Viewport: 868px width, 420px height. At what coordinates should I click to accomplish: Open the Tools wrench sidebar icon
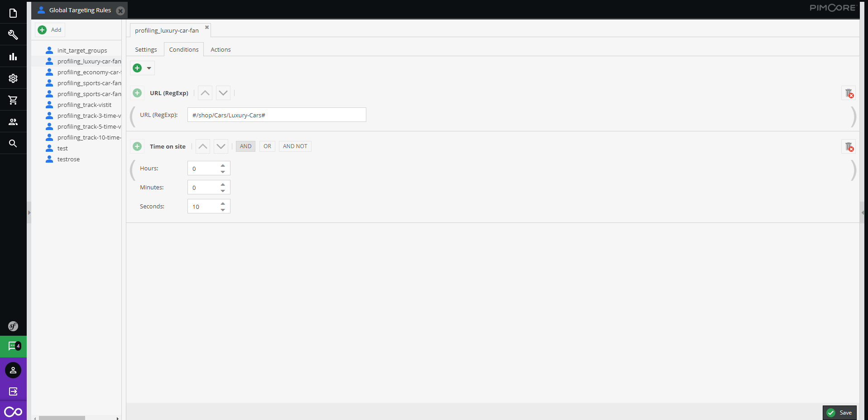13,35
